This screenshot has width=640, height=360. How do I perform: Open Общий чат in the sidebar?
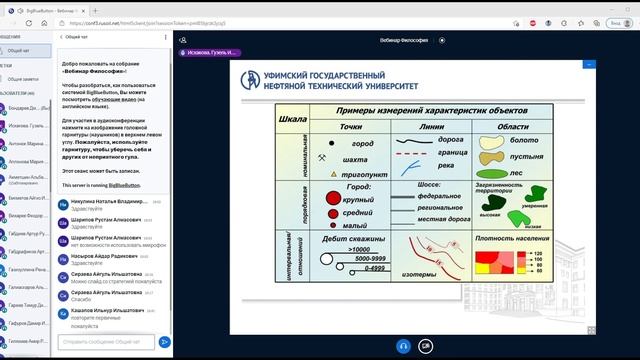pyautogui.click(x=25, y=51)
